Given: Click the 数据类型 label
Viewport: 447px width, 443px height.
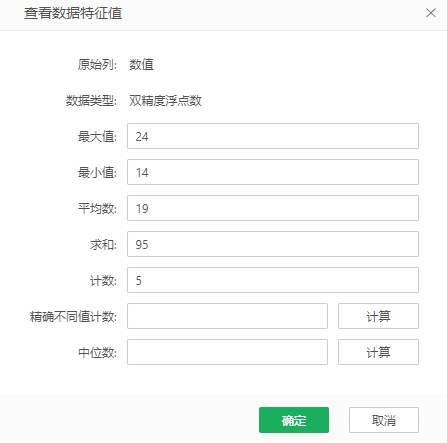Looking at the screenshot, I should [x=91, y=100].
